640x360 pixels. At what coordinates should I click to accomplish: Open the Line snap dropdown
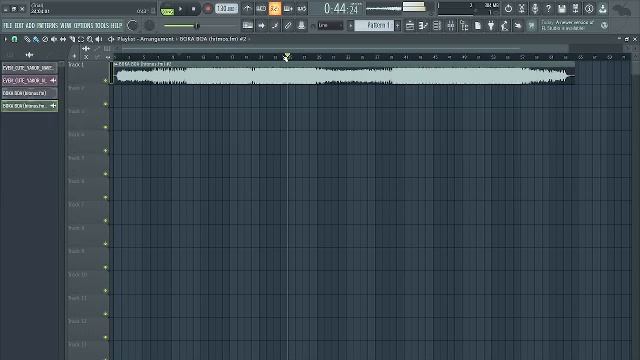point(330,26)
